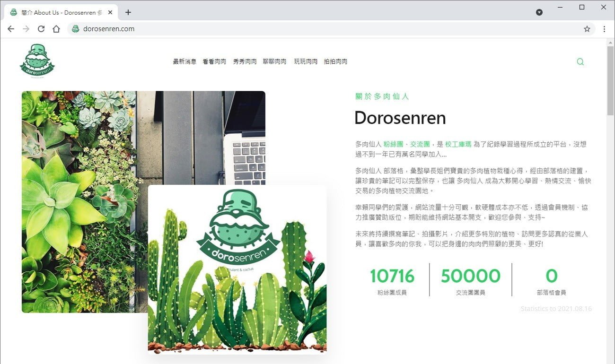Open the 最新消息 menu item
Screen dimensions: 615x364
pos(184,61)
